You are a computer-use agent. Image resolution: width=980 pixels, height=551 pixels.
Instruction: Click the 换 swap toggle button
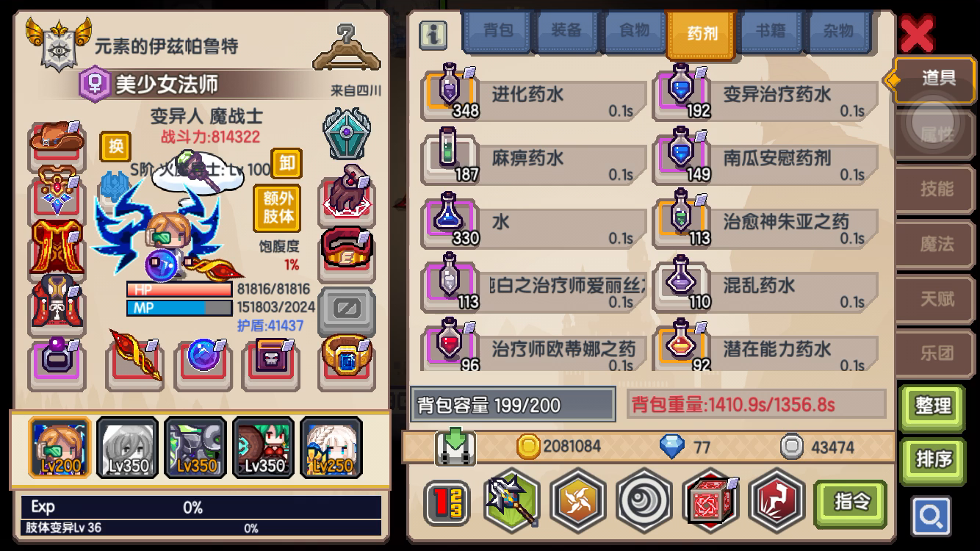click(x=115, y=147)
